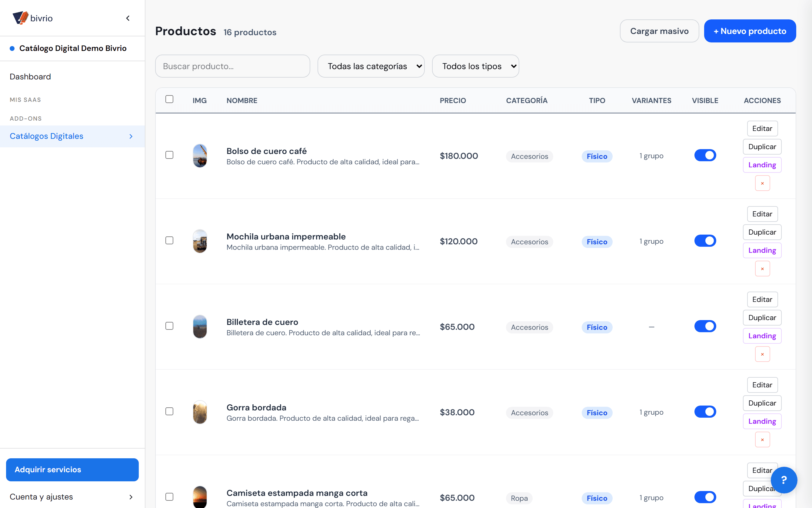
Task: Edit the Billetera de cuero product
Action: pos(762,299)
